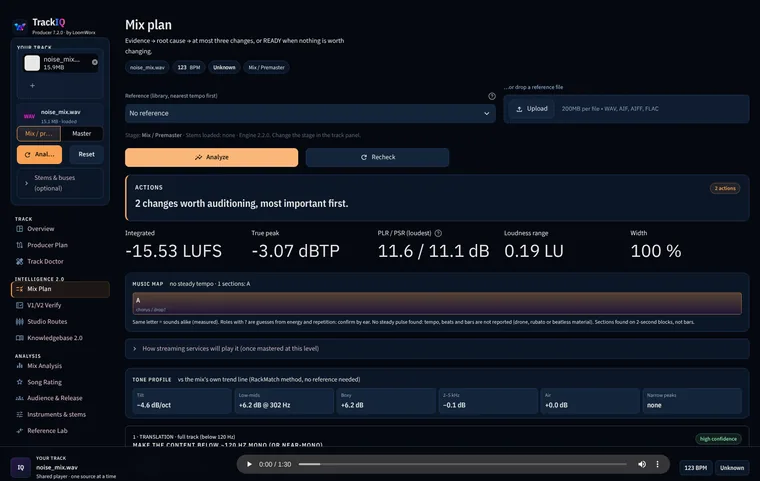Click the IQ player icon

[20, 468]
